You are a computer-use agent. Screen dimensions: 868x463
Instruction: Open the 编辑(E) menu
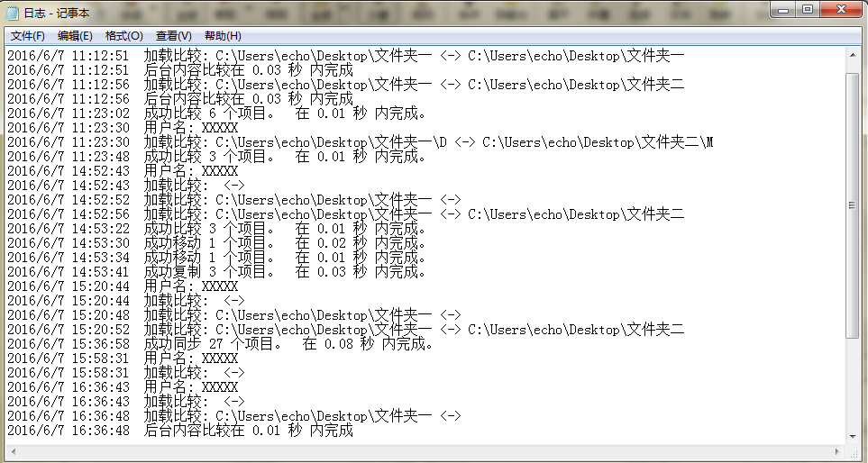(x=75, y=36)
